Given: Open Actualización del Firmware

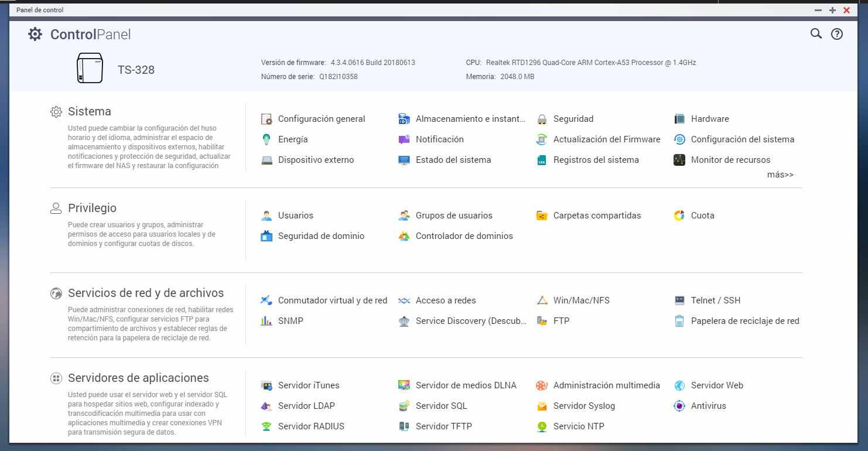Looking at the screenshot, I should coord(606,139).
